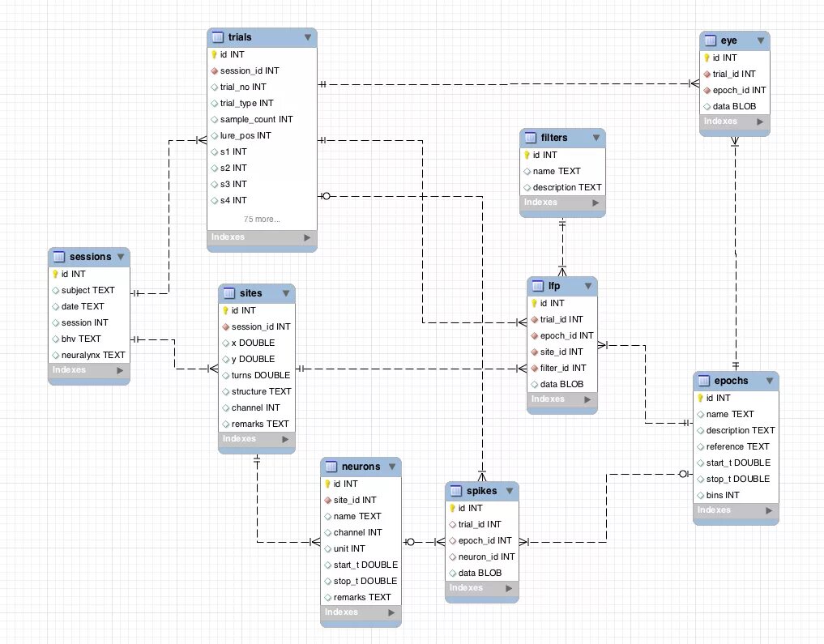
Task: Expand Indexes section of epochs table
Action: click(x=769, y=510)
